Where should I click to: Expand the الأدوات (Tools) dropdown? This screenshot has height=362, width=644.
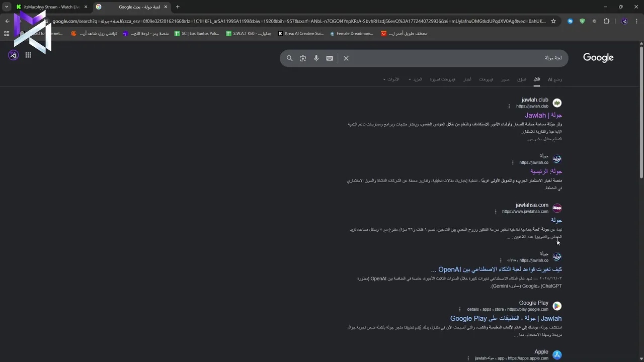tap(391, 79)
